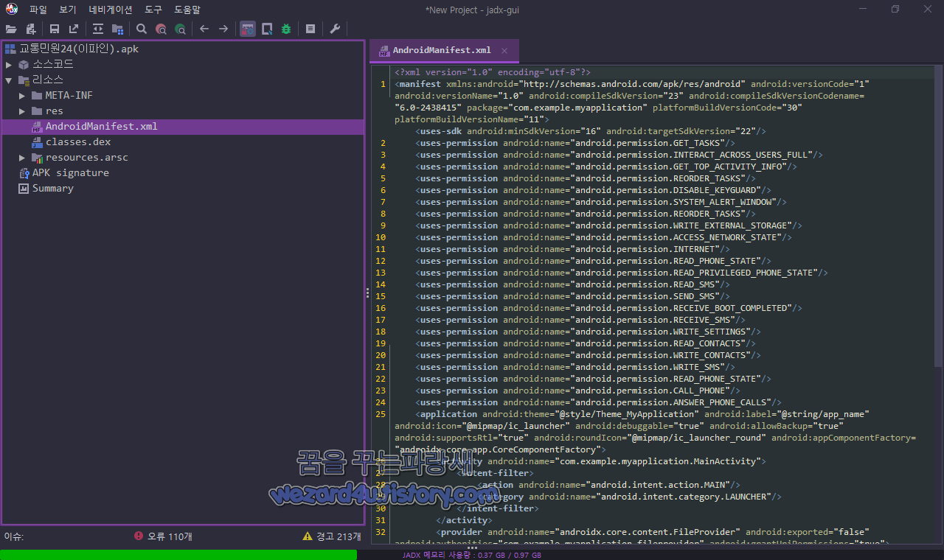Image resolution: width=944 pixels, height=560 pixels.
Task: Go back with left arrow icon
Action: [x=204, y=29]
